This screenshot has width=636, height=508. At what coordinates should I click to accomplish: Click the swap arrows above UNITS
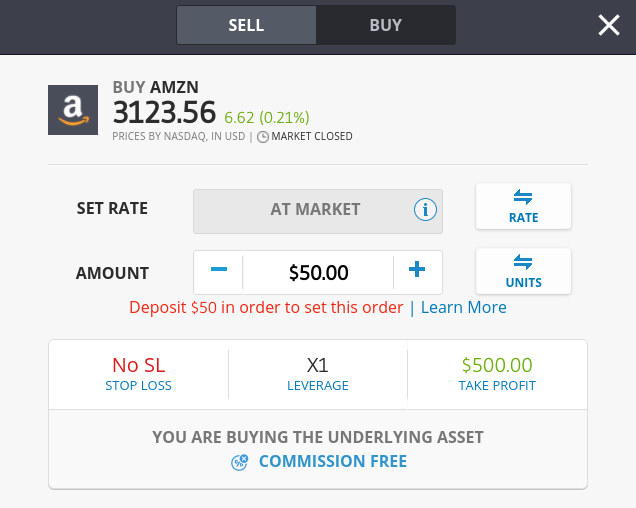523,262
